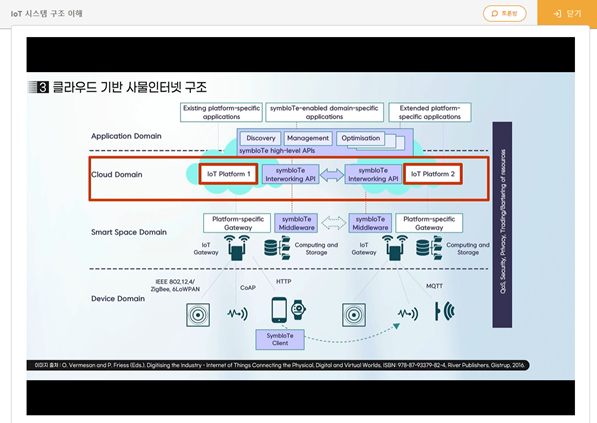597x423 pixels.
Task: Select the IoT Platform 1 box
Action: click(228, 174)
